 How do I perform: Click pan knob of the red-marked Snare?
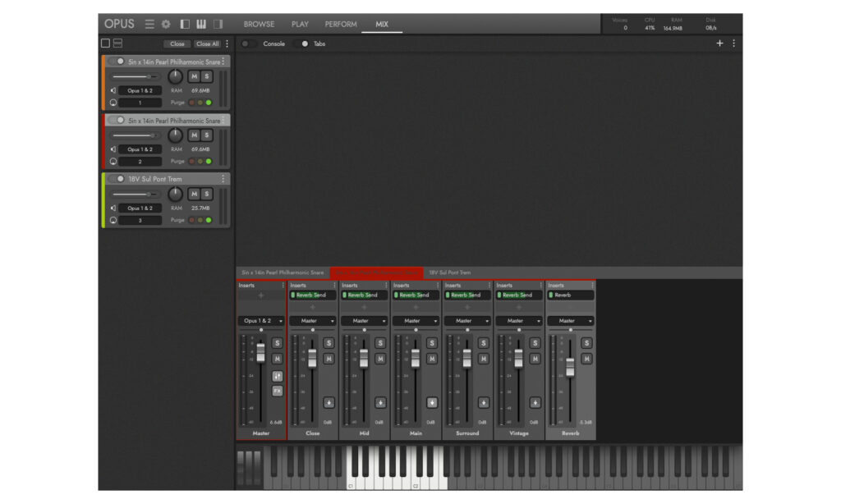pos(175,135)
